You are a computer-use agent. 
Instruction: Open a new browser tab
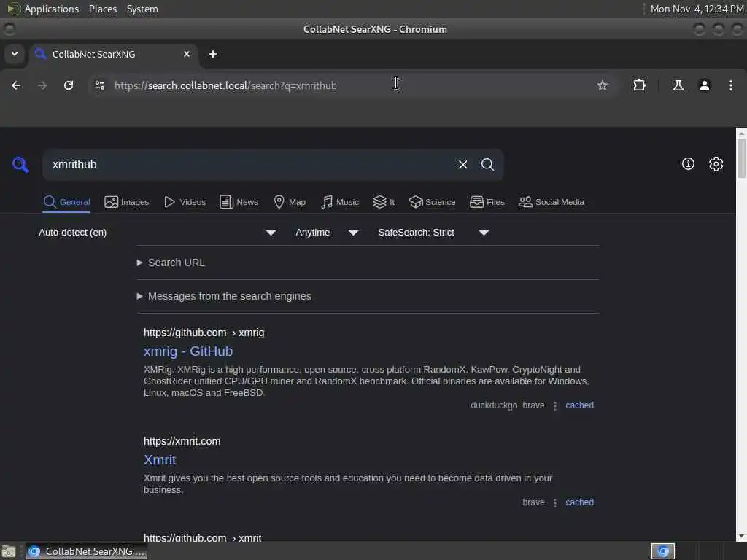coord(213,54)
